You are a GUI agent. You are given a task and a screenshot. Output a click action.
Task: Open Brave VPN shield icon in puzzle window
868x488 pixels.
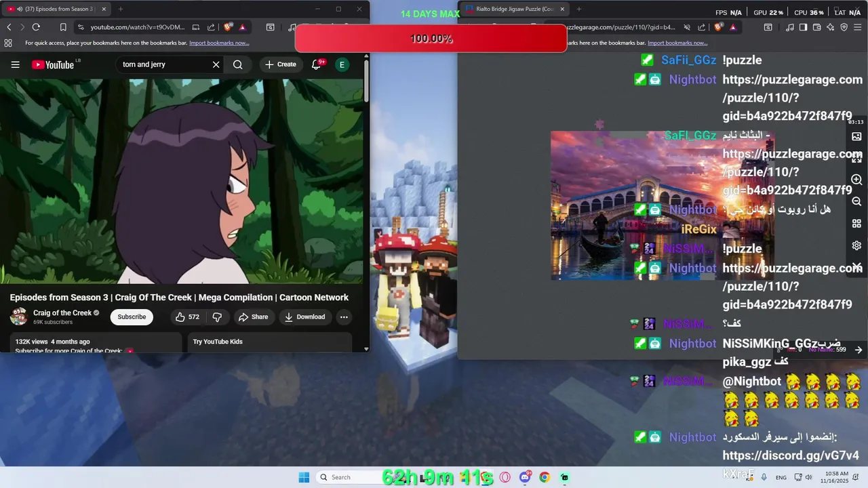point(844,27)
